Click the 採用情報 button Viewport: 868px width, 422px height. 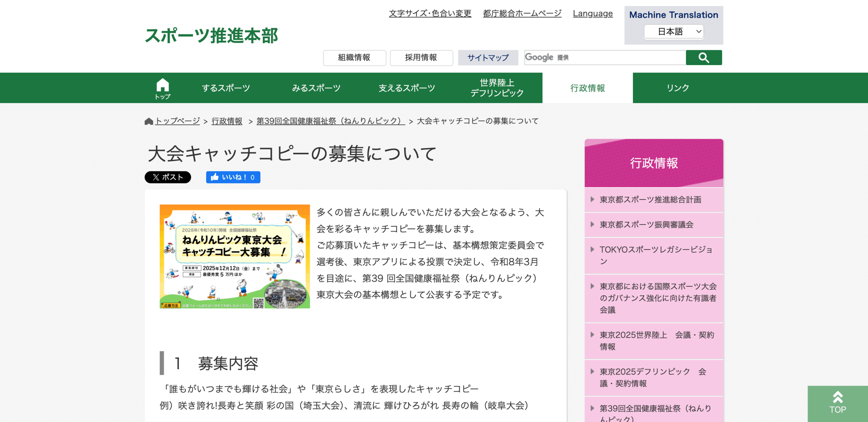coord(421,58)
